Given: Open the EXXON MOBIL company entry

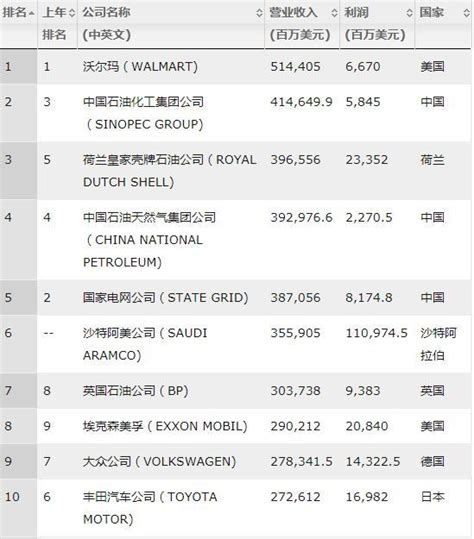Looking at the screenshot, I should (165, 426).
